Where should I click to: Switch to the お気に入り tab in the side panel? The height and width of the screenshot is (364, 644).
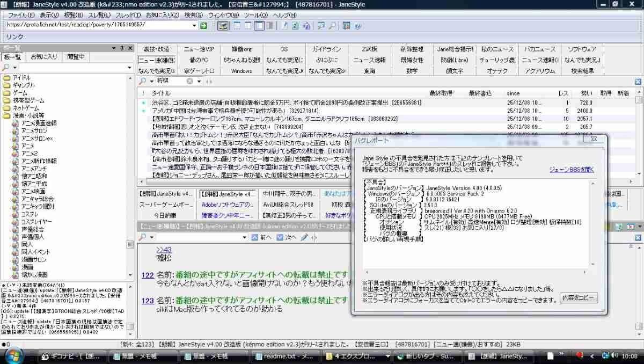click(x=43, y=57)
